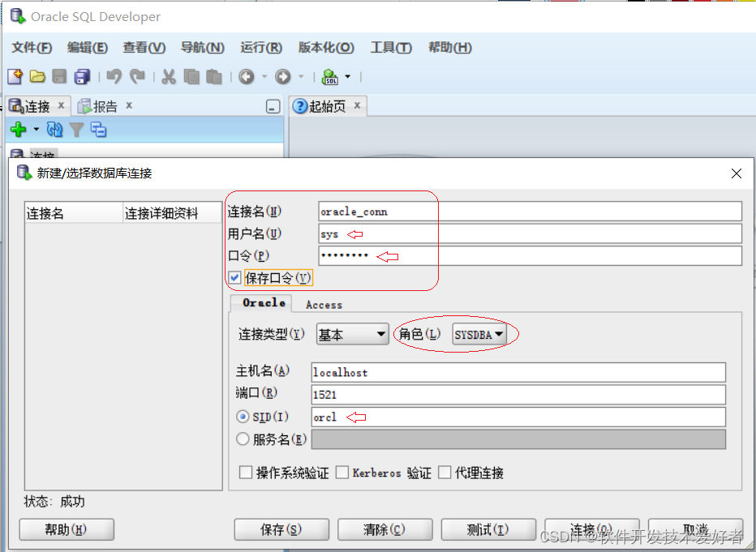The width and height of the screenshot is (756, 552).
Task: Click the 连接名 field with oracle_conn
Action: point(530,212)
